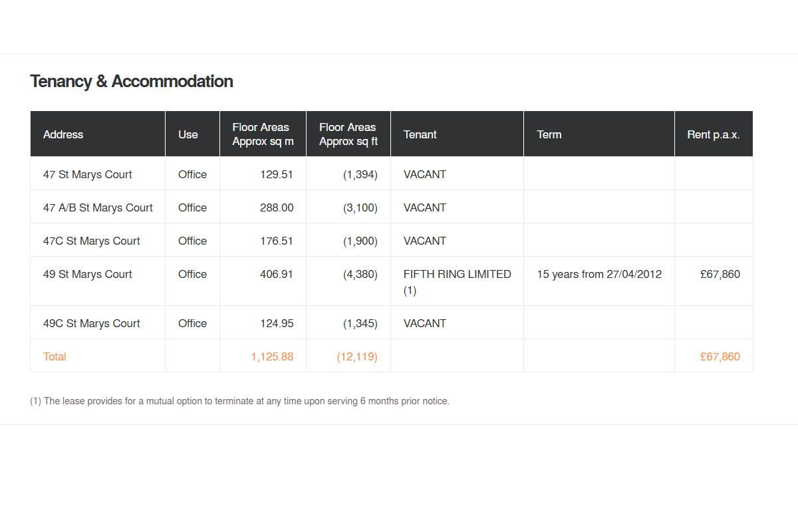Select the VACANT tenant for 47C St Marys Court

pos(425,241)
